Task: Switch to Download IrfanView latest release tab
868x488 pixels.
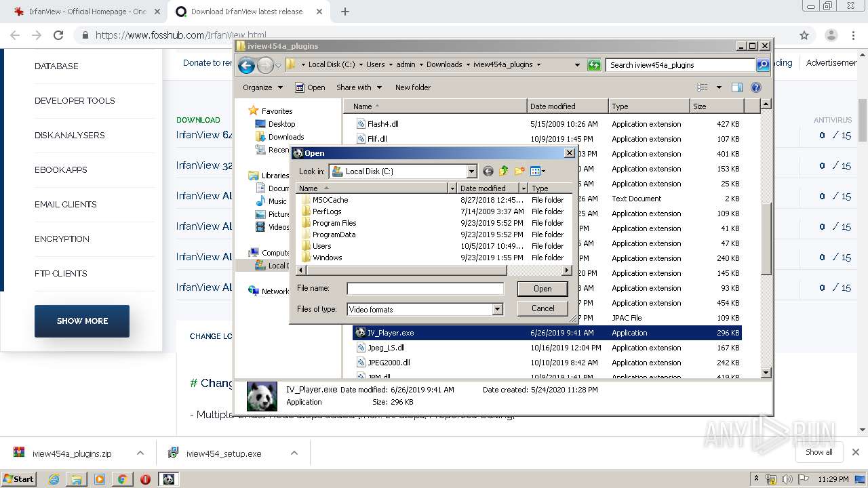Action: pyautogui.click(x=247, y=12)
